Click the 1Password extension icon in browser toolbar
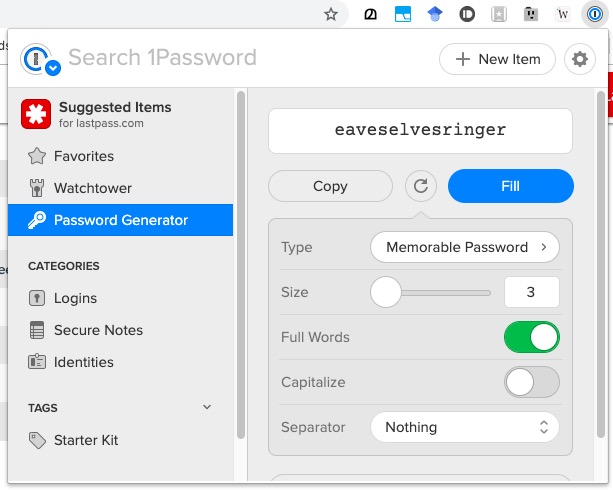Screen dimensions: 613x491 (x=594, y=14)
